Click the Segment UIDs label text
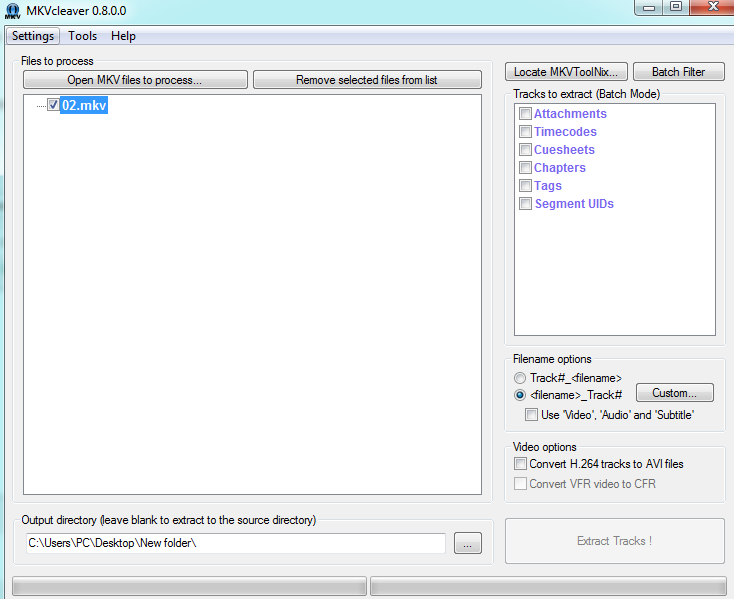The height and width of the screenshot is (599, 734). [x=574, y=204]
